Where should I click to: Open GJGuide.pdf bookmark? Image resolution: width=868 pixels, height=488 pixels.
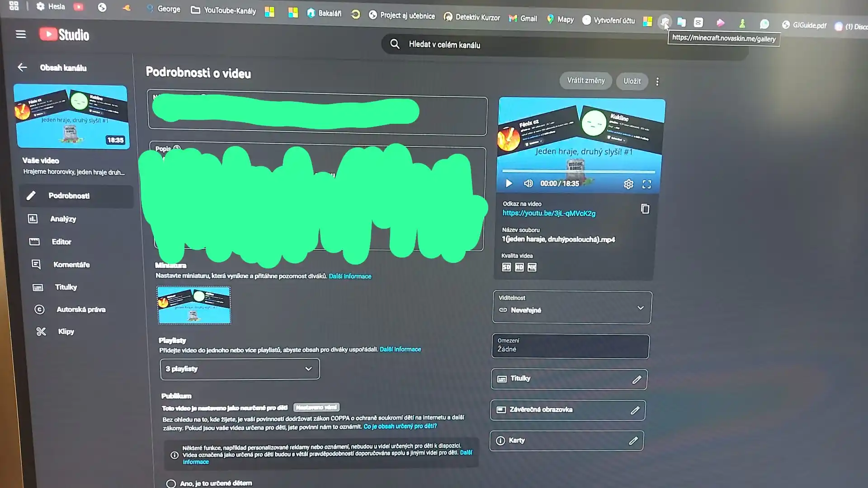804,25
